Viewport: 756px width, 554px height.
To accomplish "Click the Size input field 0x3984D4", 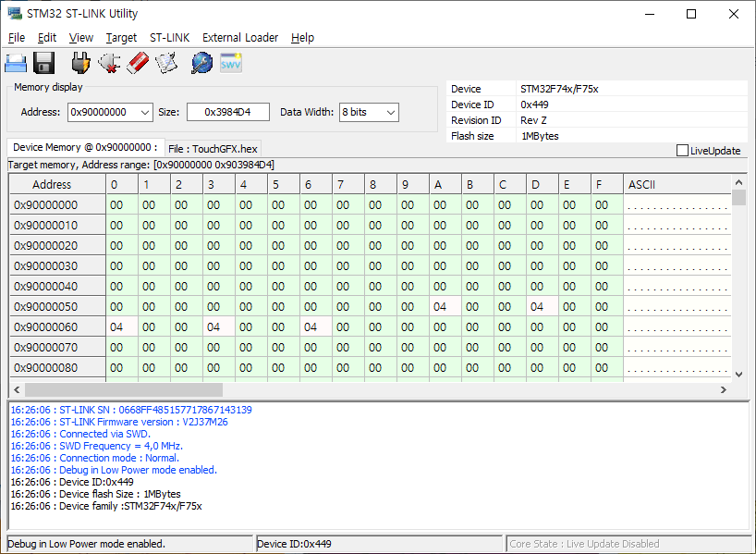I will [x=228, y=113].
